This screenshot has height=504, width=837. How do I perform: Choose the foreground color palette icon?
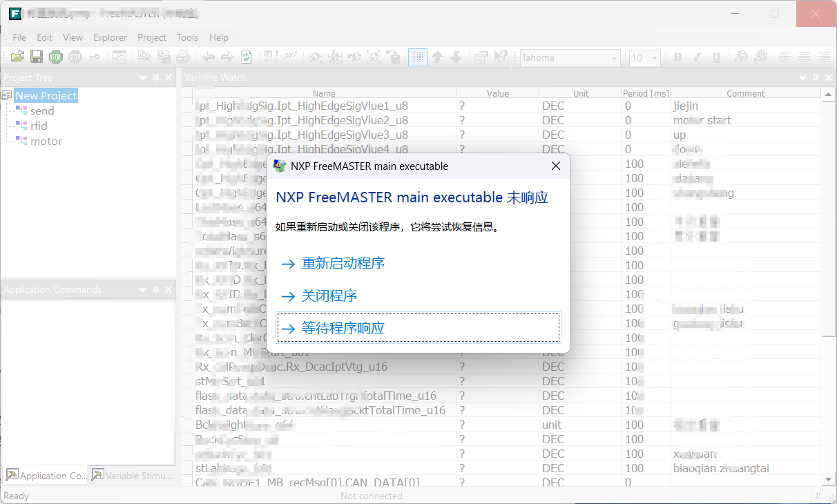tap(741, 57)
